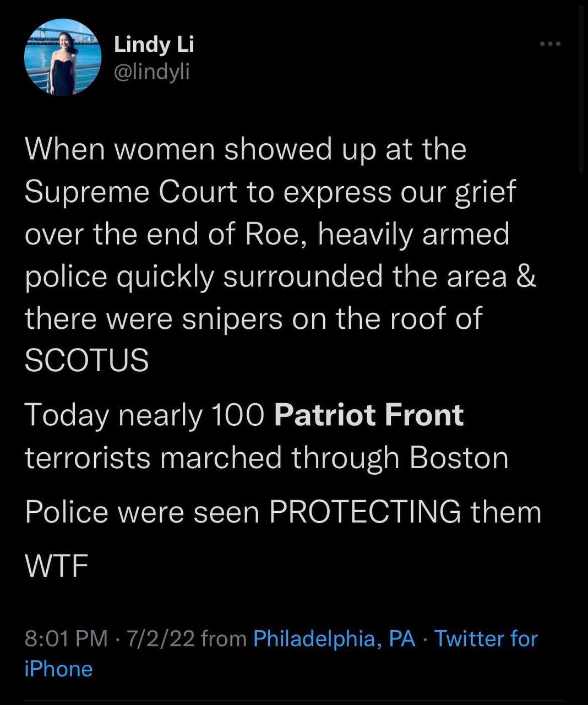Image resolution: width=588 pixels, height=705 pixels.
Task: Open the Philadelphia, PA location link
Action: [x=334, y=638]
